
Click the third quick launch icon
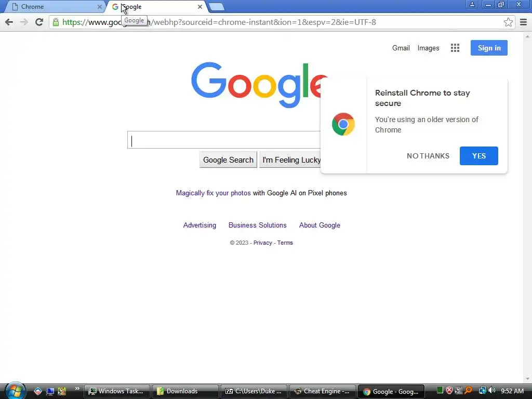(x=62, y=391)
